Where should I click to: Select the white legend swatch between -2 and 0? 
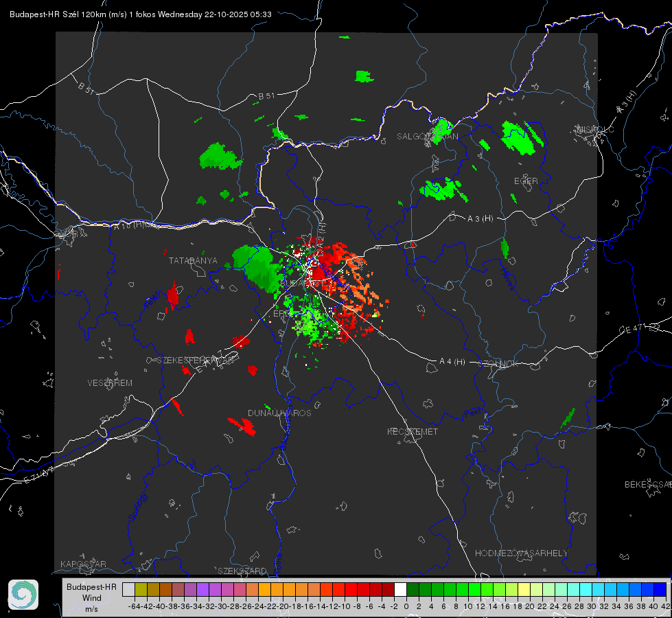click(x=400, y=589)
